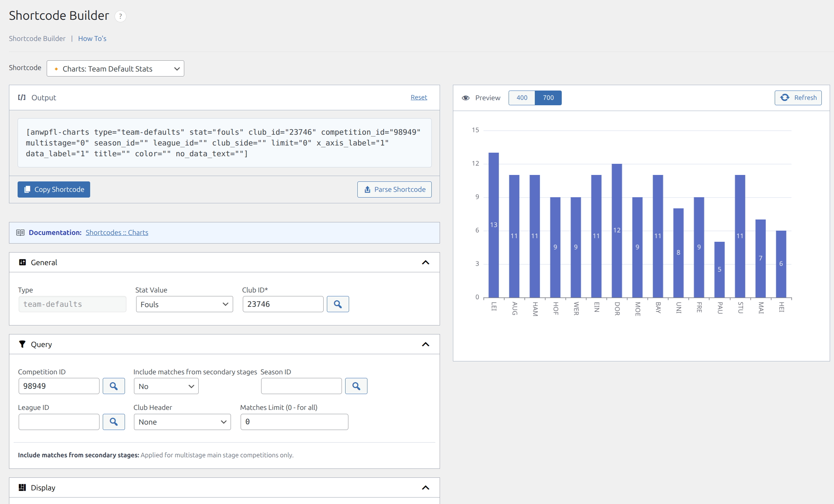Open the Shortcode Builder tab link
The height and width of the screenshot is (504, 834).
point(37,38)
